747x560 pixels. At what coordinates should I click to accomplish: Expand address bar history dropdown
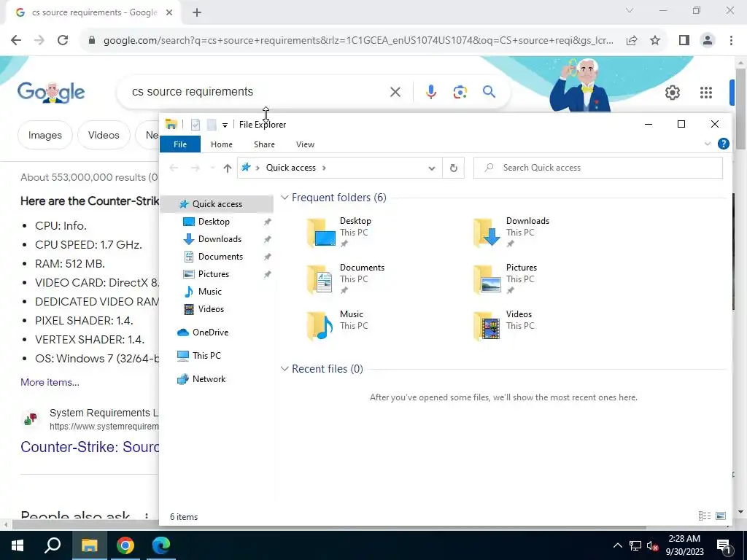point(432,168)
